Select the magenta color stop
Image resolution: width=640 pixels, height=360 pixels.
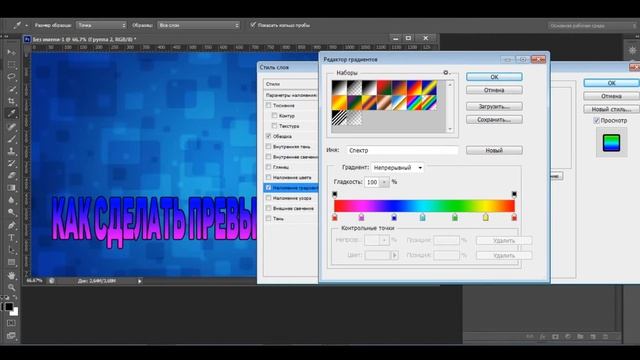coord(361,217)
